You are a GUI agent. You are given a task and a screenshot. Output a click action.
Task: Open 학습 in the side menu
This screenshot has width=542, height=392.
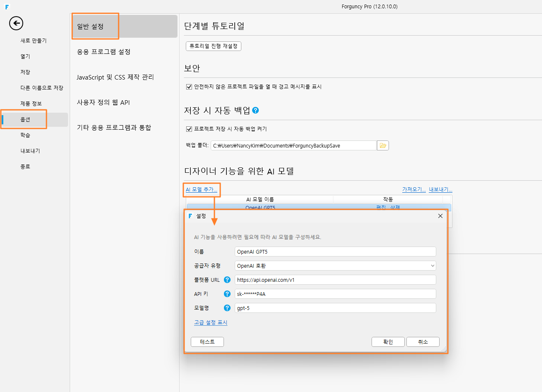point(25,135)
